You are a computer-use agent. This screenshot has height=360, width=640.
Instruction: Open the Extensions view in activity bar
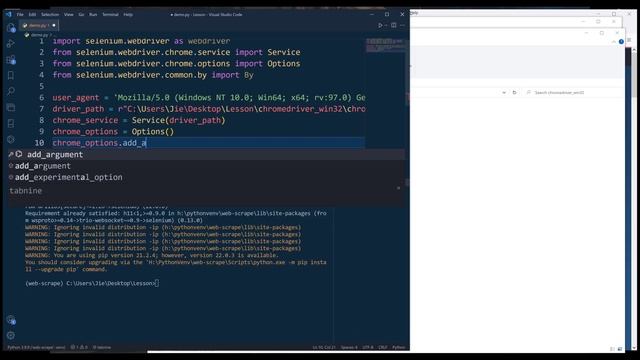11,60
